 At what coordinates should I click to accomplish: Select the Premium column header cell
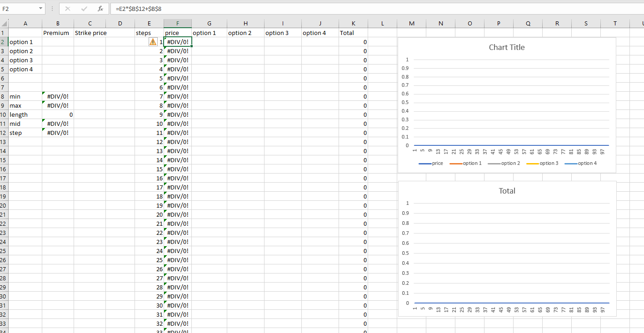pos(58,32)
